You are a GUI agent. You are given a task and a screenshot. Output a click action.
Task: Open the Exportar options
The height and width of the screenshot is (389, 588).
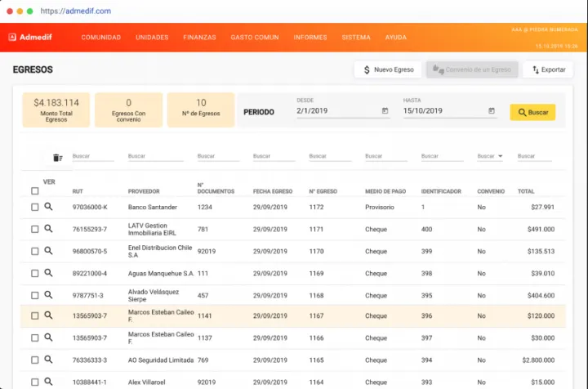click(549, 69)
